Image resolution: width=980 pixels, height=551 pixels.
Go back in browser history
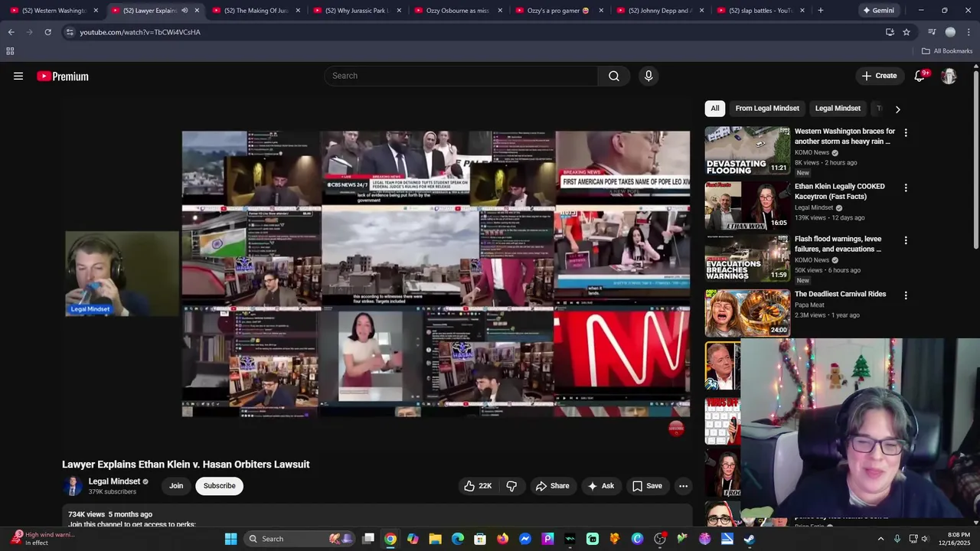pyautogui.click(x=11, y=32)
